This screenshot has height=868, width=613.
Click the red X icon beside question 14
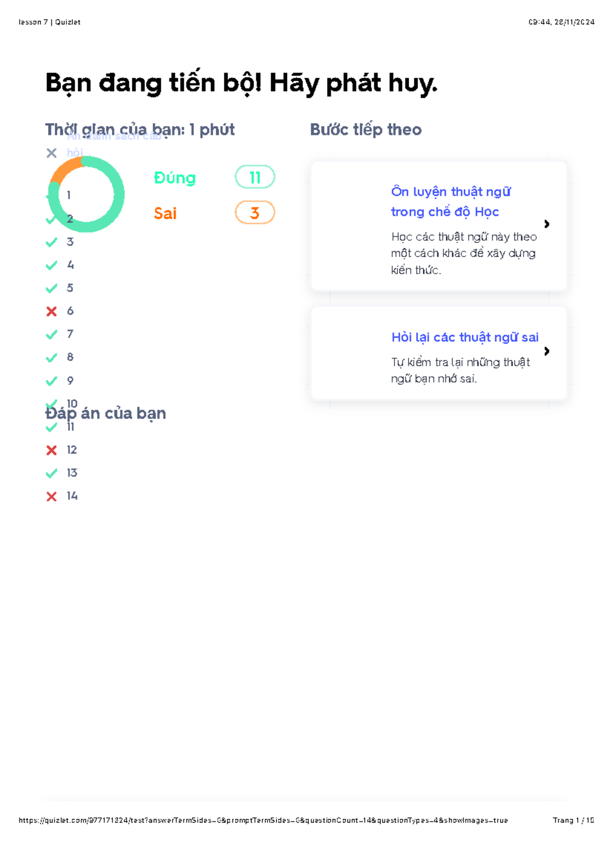(51, 495)
